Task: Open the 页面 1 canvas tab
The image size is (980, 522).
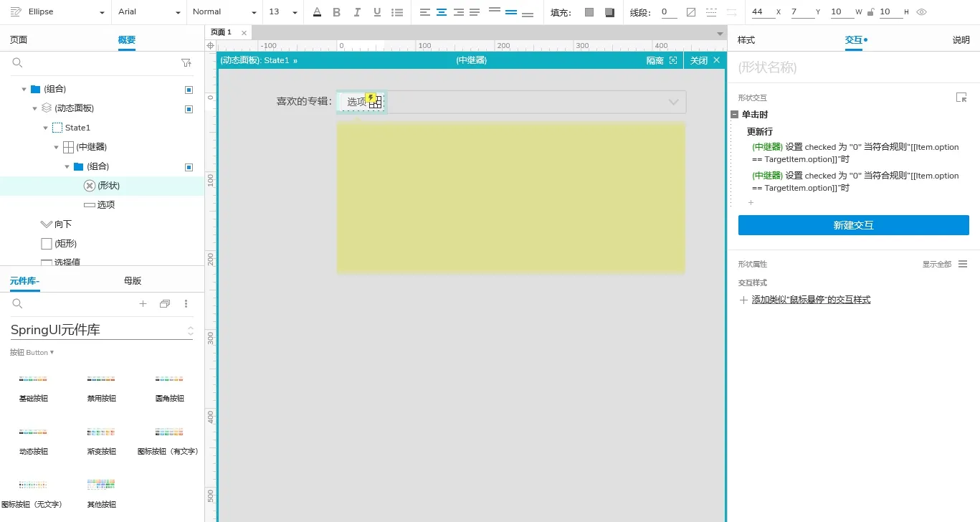Action: click(221, 32)
